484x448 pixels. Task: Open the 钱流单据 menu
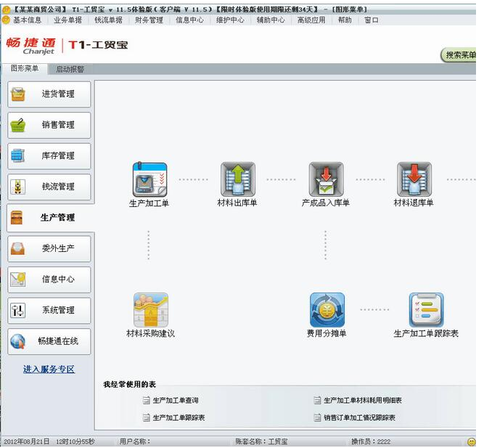click(x=108, y=20)
